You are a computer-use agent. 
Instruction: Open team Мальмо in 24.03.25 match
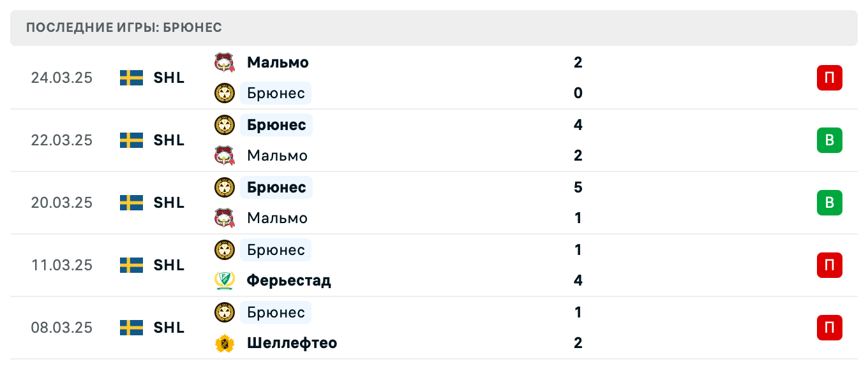(x=278, y=62)
